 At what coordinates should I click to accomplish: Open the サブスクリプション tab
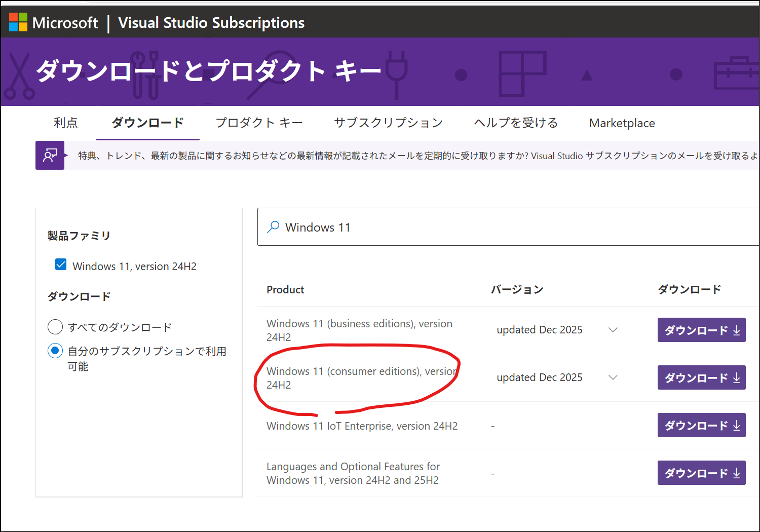(x=388, y=123)
